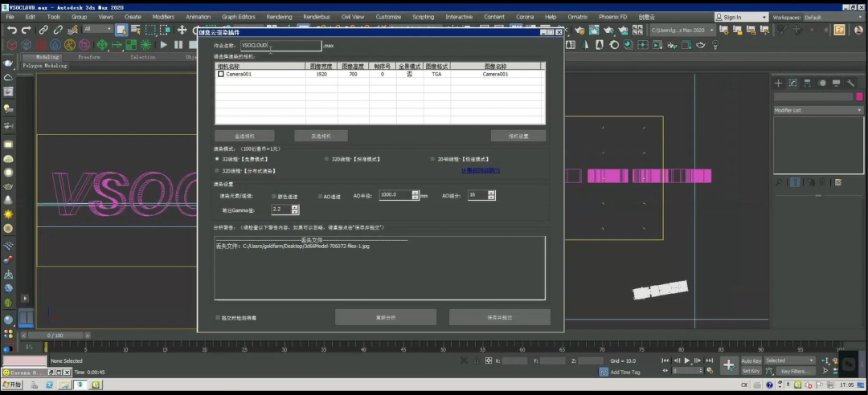Click the Undo arrow in main toolbar

(11, 30)
